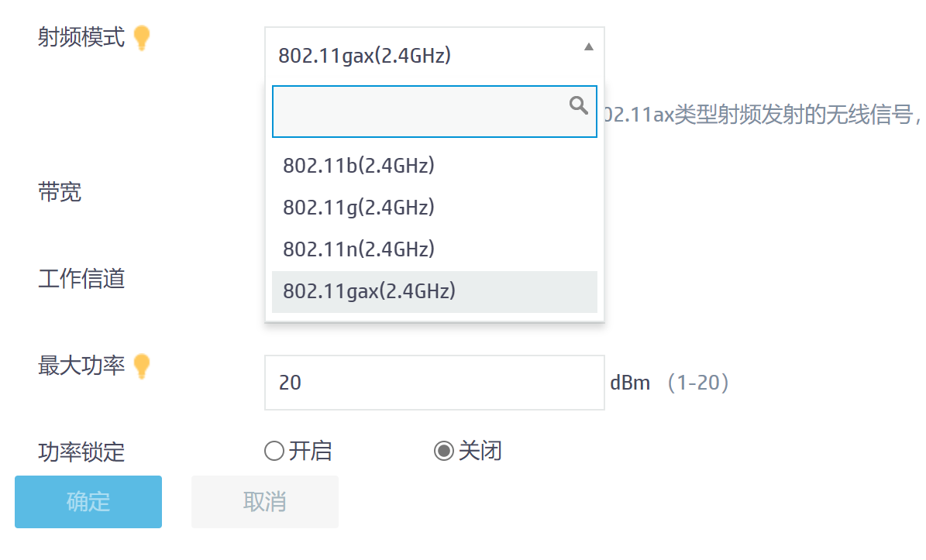Click the 射频模式 field label
The image size is (926, 560).
81,37
